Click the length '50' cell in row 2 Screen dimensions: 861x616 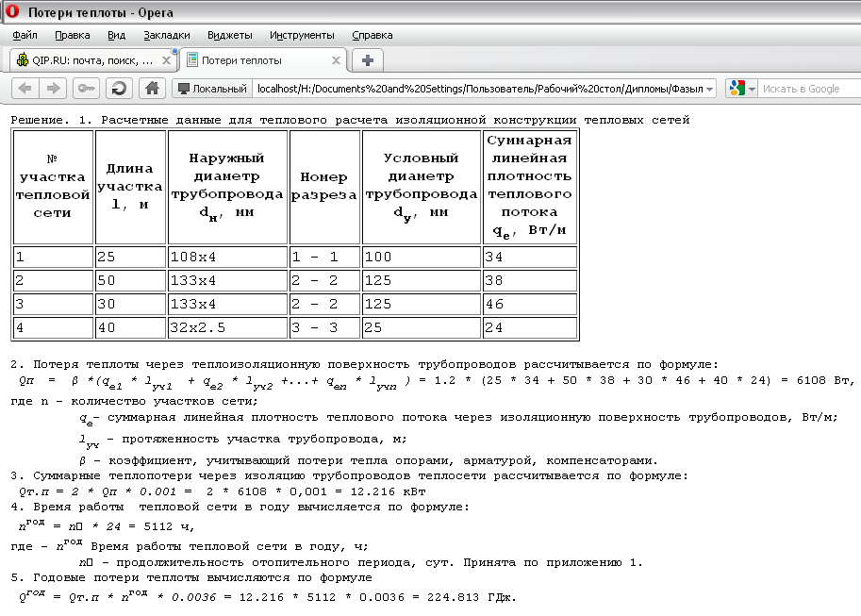point(130,280)
